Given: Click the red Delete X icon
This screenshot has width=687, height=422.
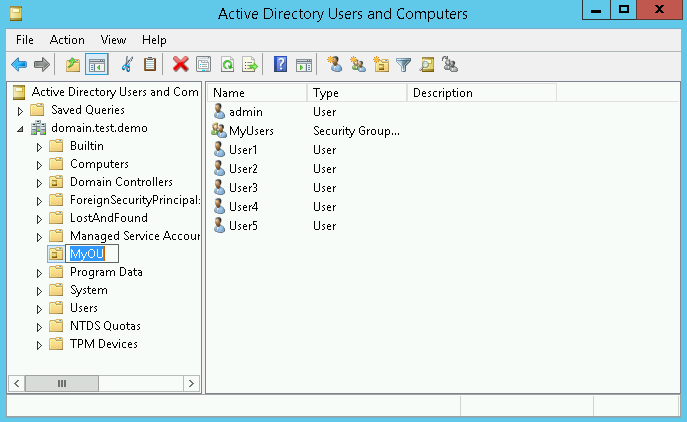Looking at the screenshot, I should (x=180, y=64).
